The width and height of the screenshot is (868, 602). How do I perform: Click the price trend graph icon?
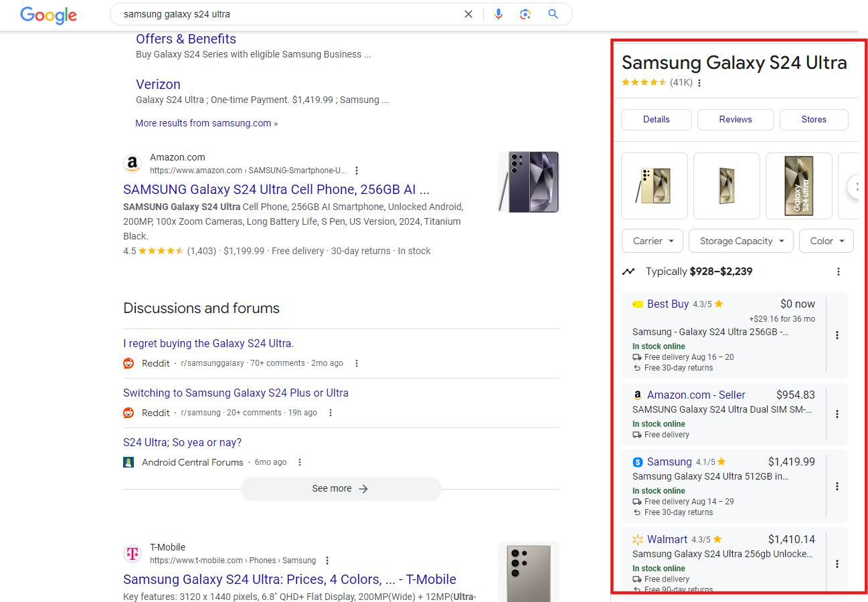tap(628, 272)
